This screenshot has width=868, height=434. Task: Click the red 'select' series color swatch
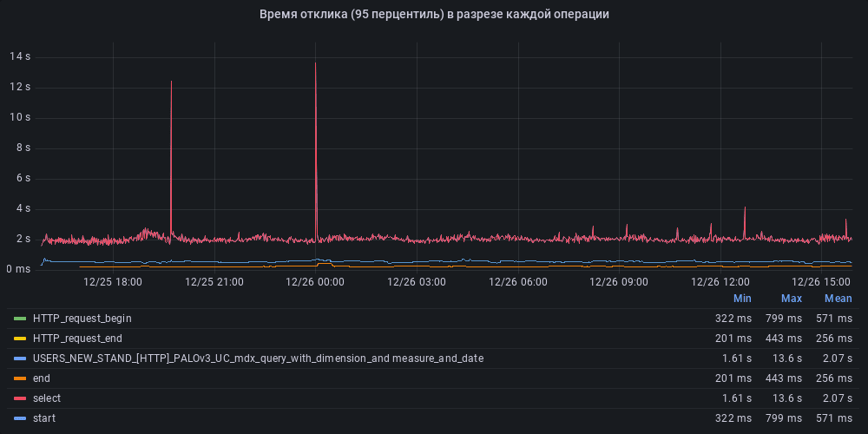(x=20, y=398)
